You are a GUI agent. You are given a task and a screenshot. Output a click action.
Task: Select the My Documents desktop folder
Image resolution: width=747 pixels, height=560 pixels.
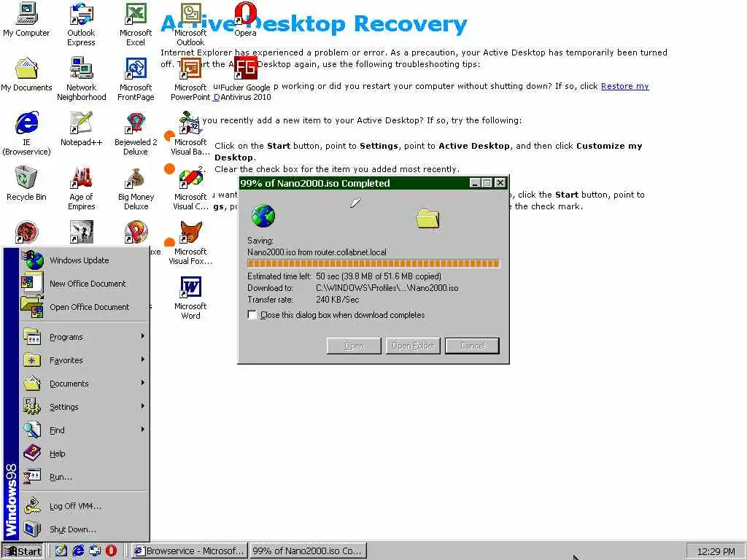(27, 74)
